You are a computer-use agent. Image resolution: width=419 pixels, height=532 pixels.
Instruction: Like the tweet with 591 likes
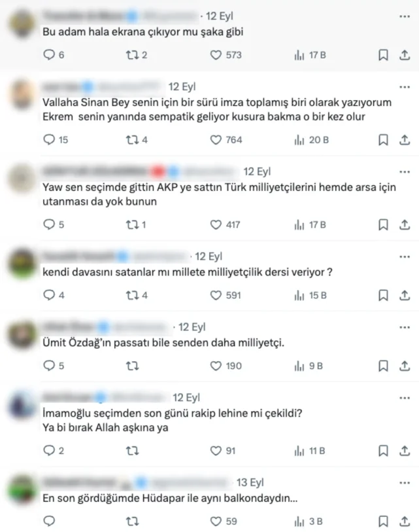click(226, 295)
